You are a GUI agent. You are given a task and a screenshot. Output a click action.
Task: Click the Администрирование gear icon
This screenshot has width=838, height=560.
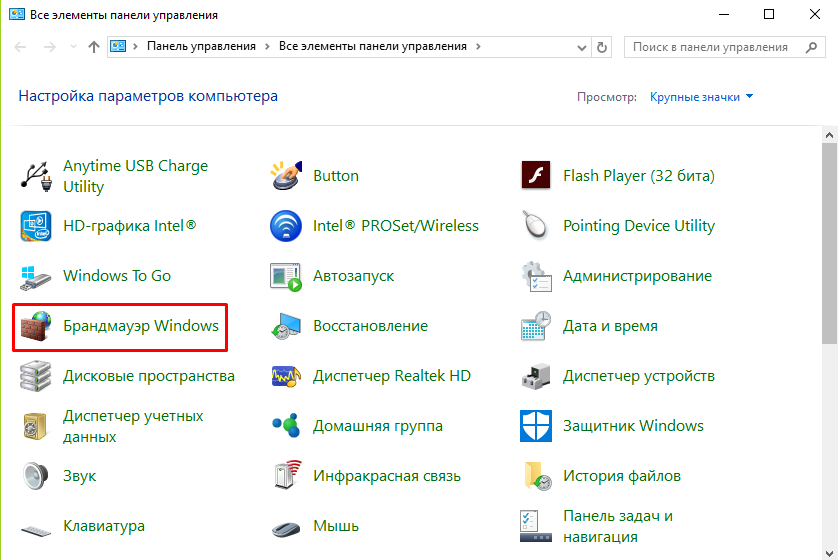pos(536,276)
